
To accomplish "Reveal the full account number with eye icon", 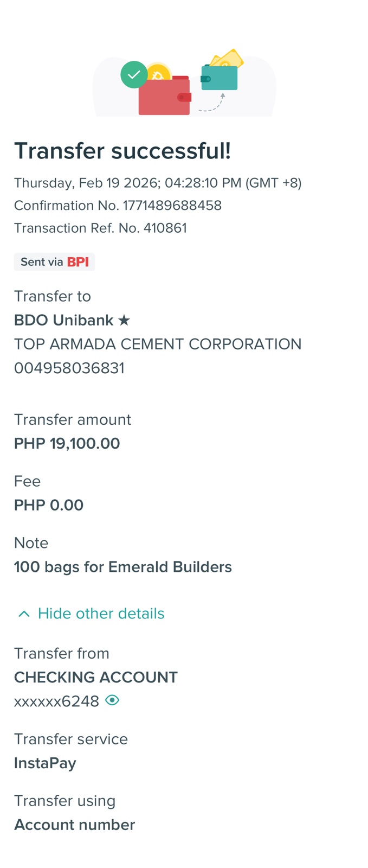I will pyautogui.click(x=112, y=700).
